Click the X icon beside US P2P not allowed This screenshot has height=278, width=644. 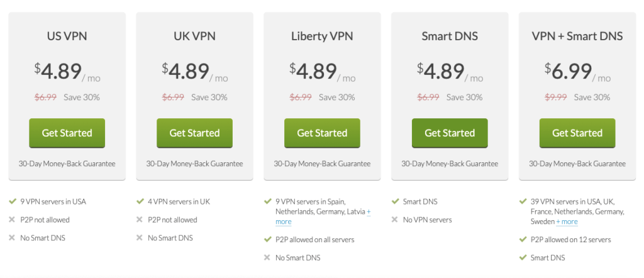pyautogui.click(x=12, y=220)
